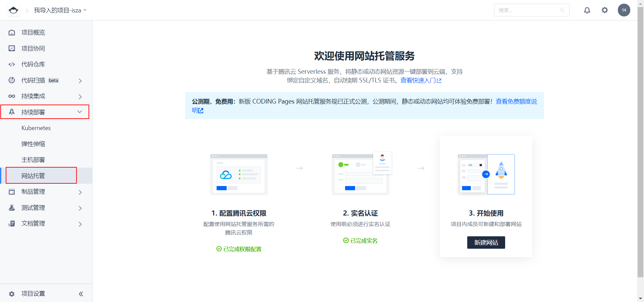Click the 代码仓库 code brackets icon
The image size is (644, 302).
coord(12,64)
